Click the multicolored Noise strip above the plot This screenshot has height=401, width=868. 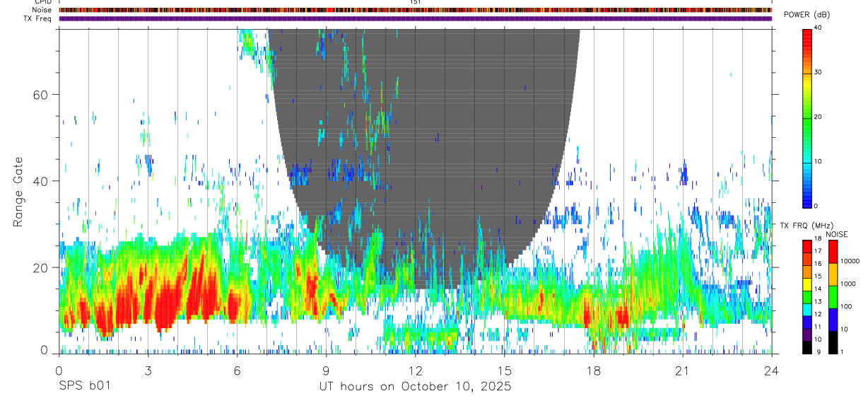click(415, 10)
